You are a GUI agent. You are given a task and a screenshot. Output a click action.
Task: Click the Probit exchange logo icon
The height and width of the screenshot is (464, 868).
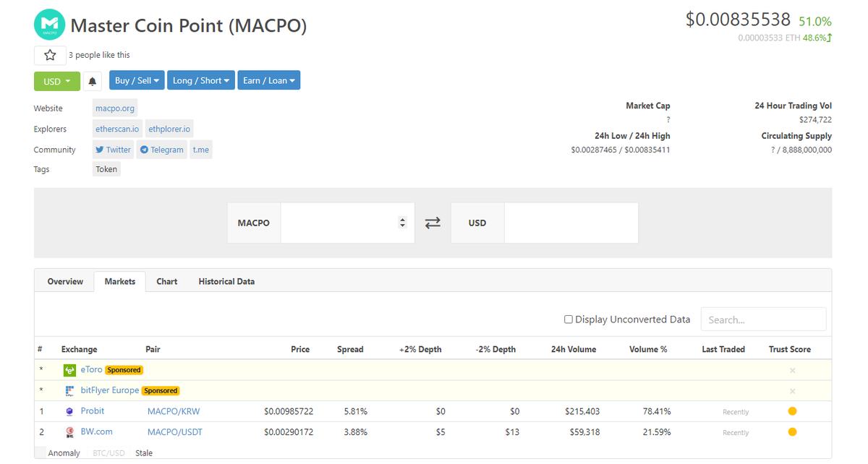[70, 411]
